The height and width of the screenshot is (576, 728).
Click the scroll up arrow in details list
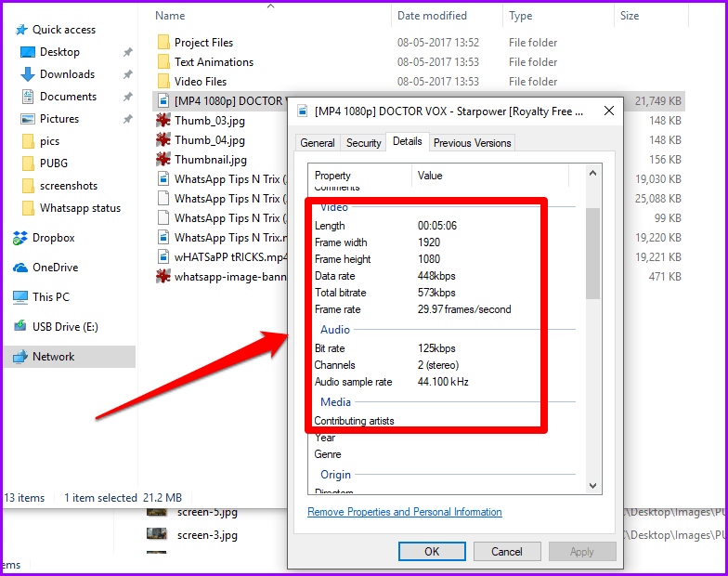pos(592,173)
